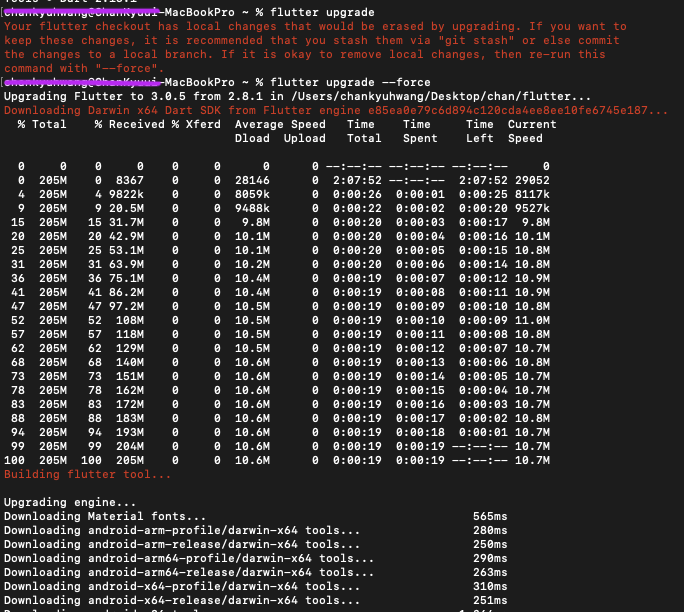This screenshot has height=612, width=684.
Task: Click the '11.0M' current speed value
Action: click(x=532, y=320)
